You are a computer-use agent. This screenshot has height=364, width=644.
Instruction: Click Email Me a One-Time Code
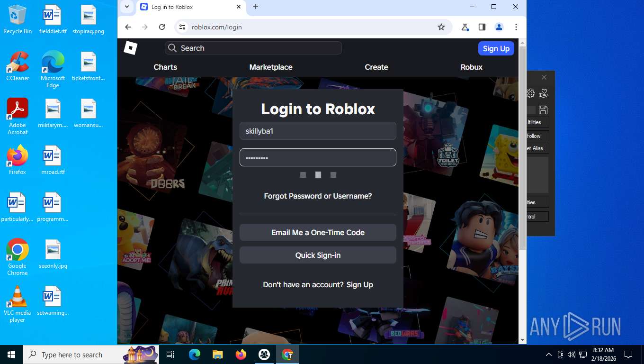pos(318,232)
